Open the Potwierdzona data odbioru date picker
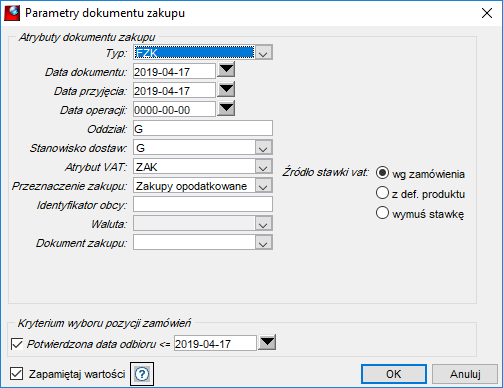This screenshot has width=503, height=388. click(267, 342)
